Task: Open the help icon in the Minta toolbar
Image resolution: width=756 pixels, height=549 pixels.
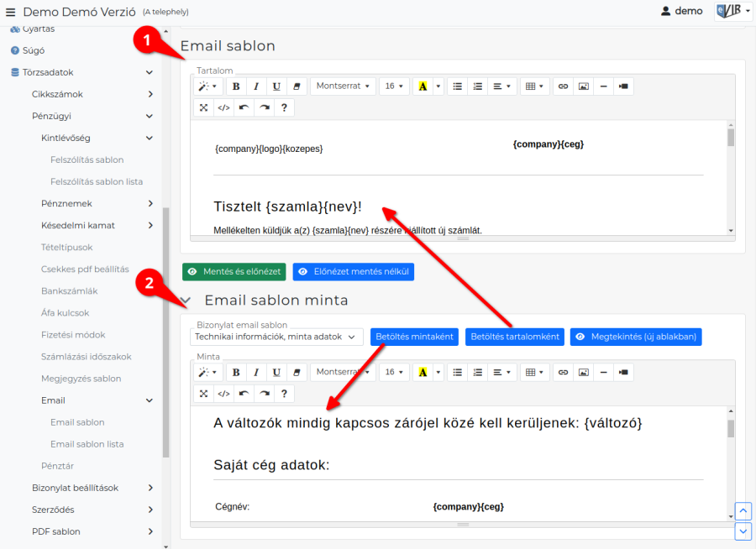Action: pyautogui.click(x=286, y=393)
